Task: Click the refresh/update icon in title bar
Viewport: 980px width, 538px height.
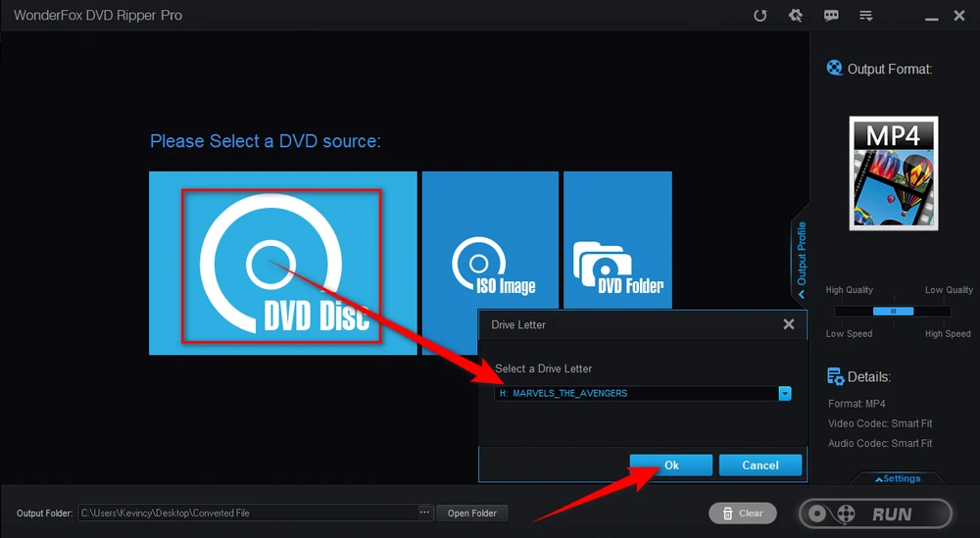Action: click(x=759, y=16)
